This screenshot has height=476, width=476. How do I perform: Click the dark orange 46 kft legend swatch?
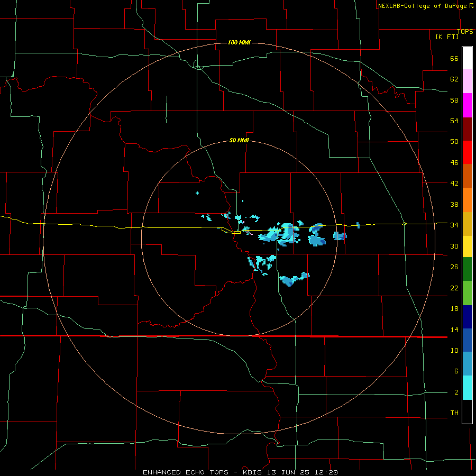point(467,176)
